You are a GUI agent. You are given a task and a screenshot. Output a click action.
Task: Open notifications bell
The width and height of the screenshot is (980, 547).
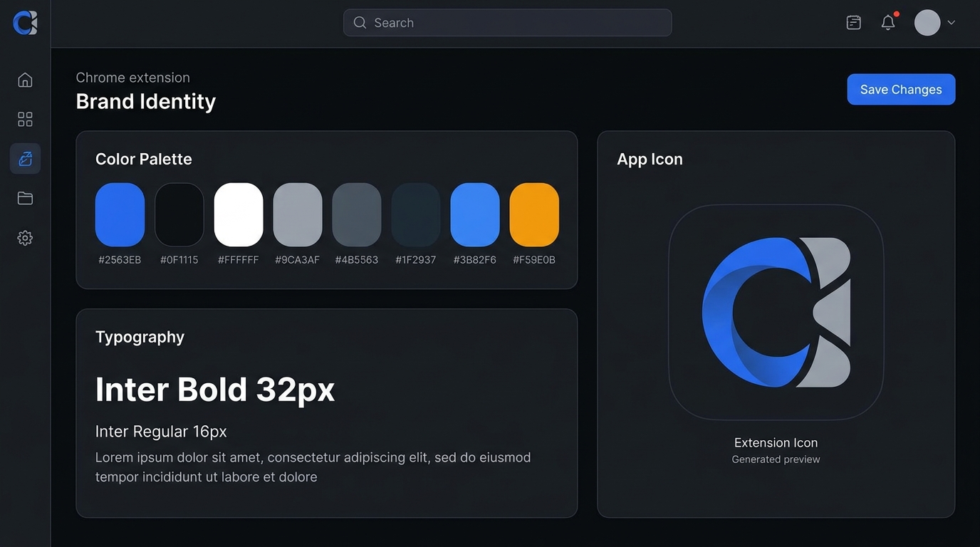pyautogui.click(x=888, y=23)
